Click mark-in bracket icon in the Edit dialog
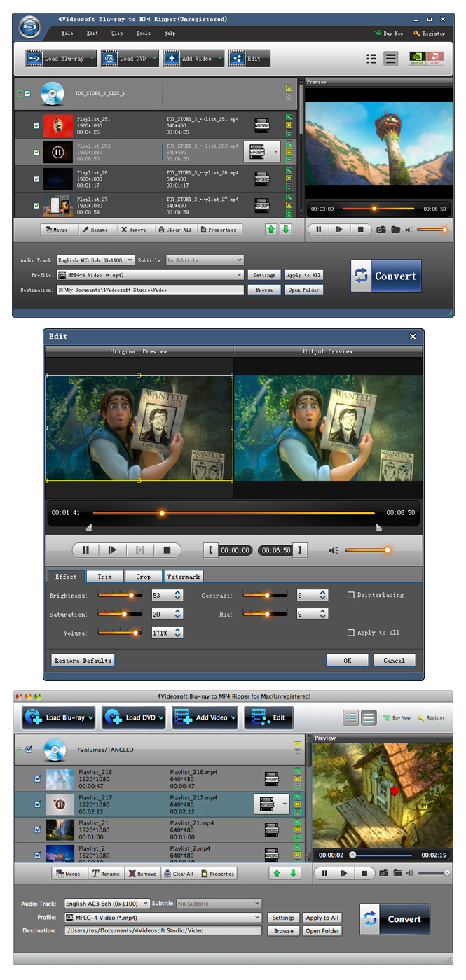 pyautogui.click(x=211, y=550)
